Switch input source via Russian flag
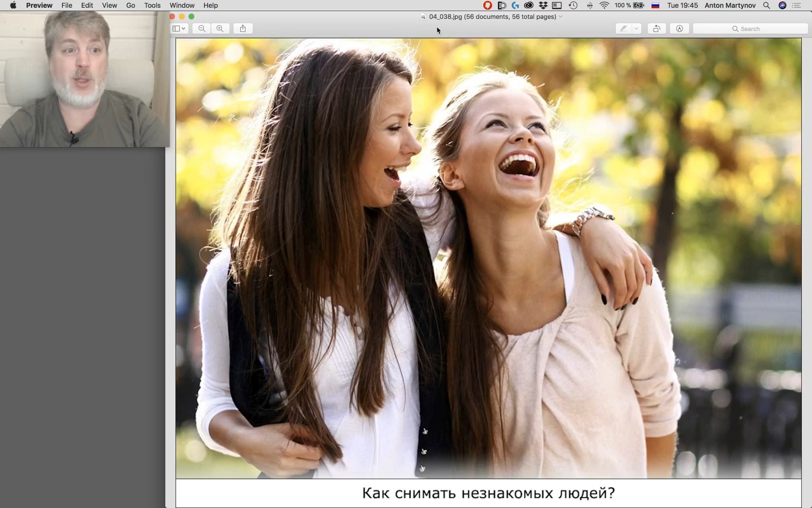The width and height of the screenshot is (812, 508). [655, 5]
